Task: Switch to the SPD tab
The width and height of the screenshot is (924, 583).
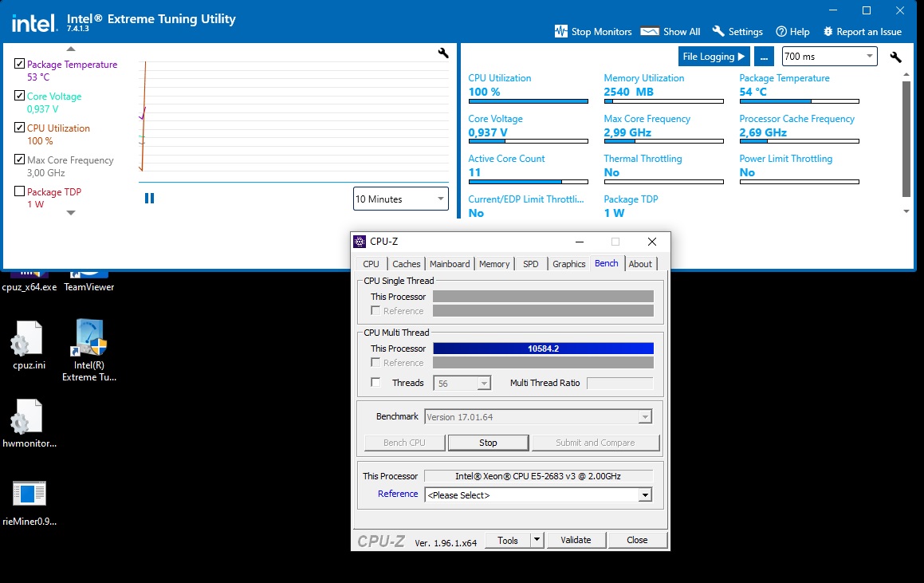Action: [x=531, y=264]
